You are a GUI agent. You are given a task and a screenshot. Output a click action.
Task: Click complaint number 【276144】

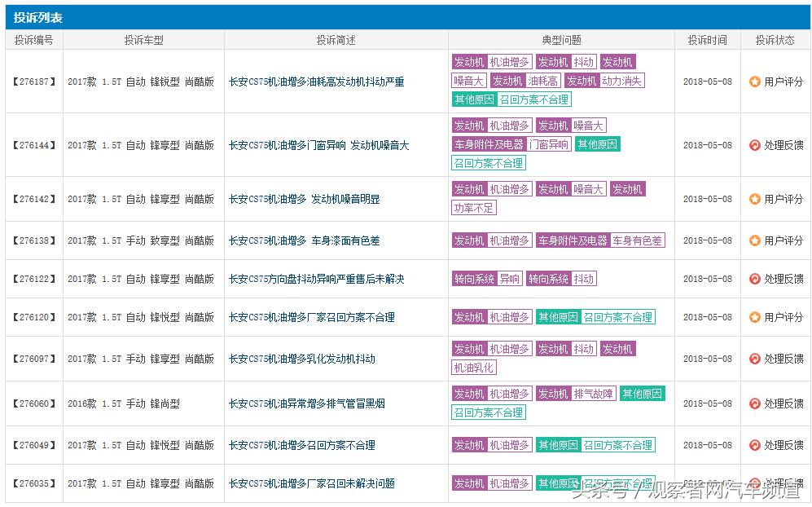coord(34,145)
